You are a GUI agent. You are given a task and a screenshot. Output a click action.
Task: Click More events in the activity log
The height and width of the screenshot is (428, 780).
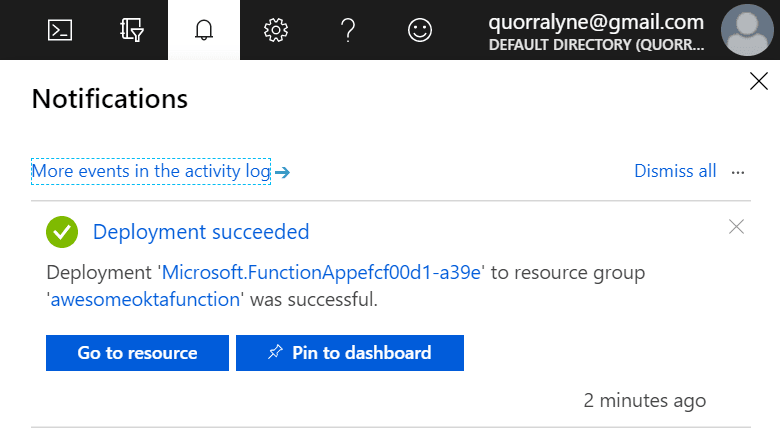151,172
